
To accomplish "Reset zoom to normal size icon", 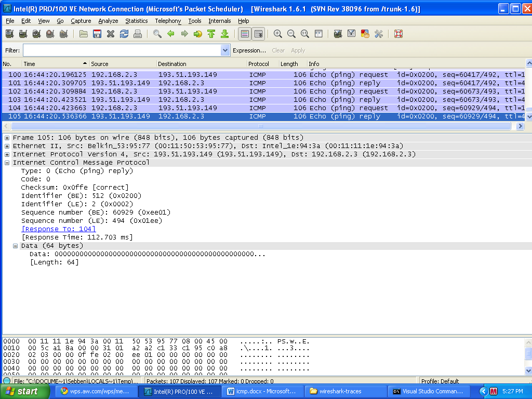I will click(305, 34).
